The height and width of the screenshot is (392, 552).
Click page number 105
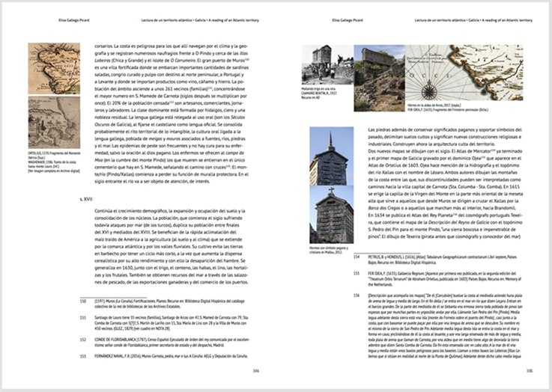point(529,370)
